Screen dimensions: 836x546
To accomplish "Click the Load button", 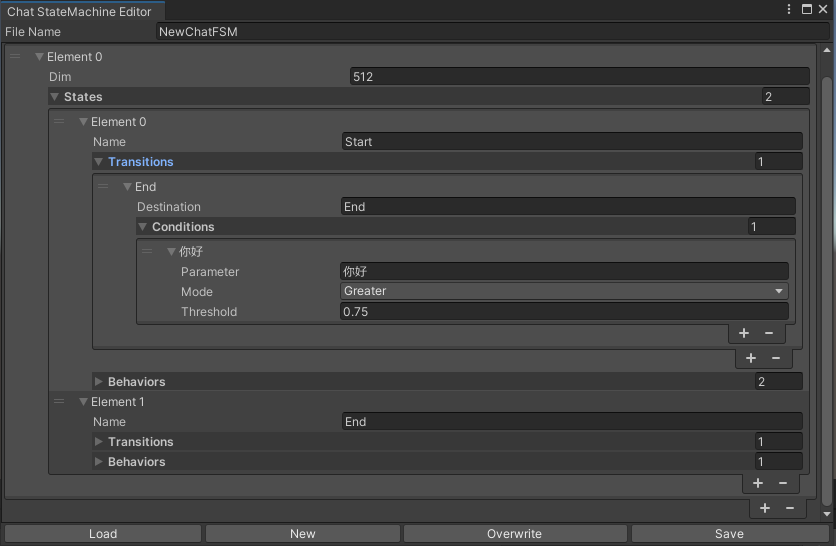I will tap(103, 534).
